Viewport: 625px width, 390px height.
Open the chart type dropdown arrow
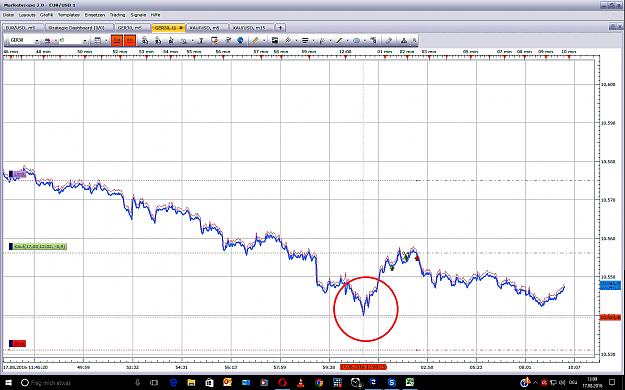56,40
